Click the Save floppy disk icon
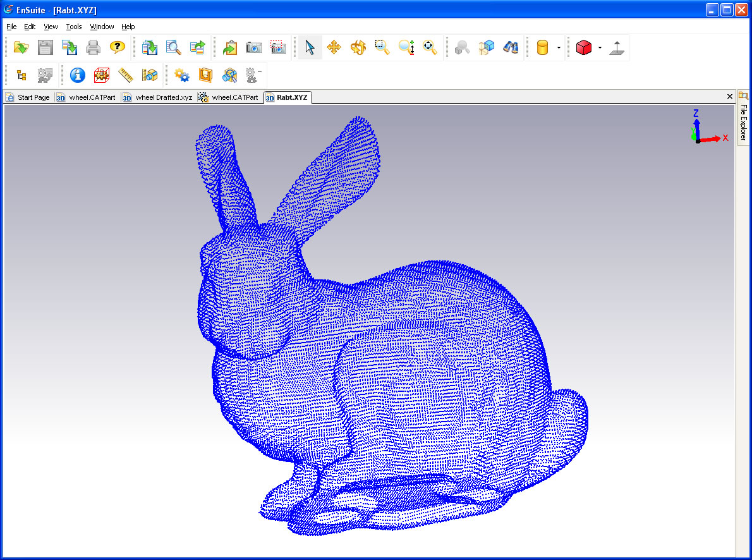 45,47
